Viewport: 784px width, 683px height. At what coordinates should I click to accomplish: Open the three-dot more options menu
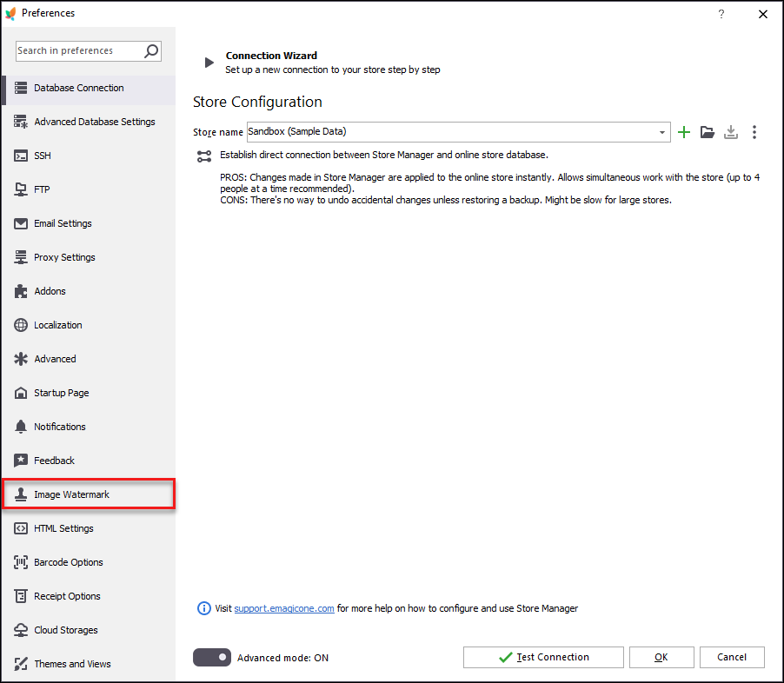click(x=754, y=132)
